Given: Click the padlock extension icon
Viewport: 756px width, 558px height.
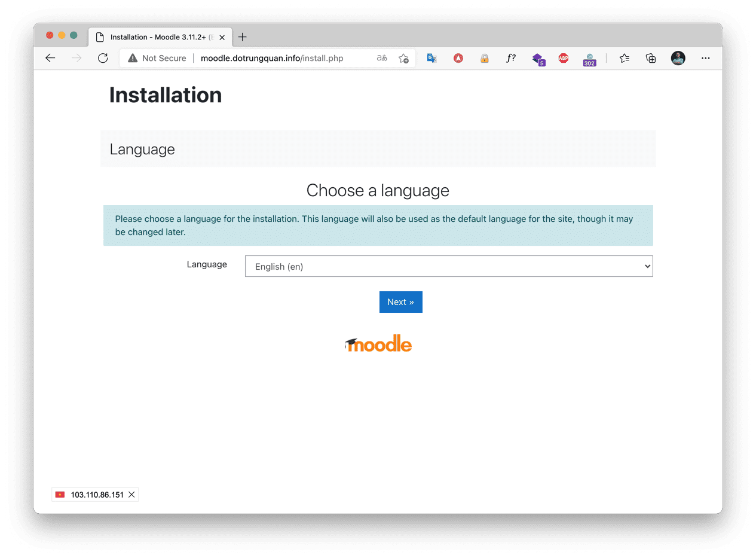Looking at the screenshot, I should click(485, 58).
